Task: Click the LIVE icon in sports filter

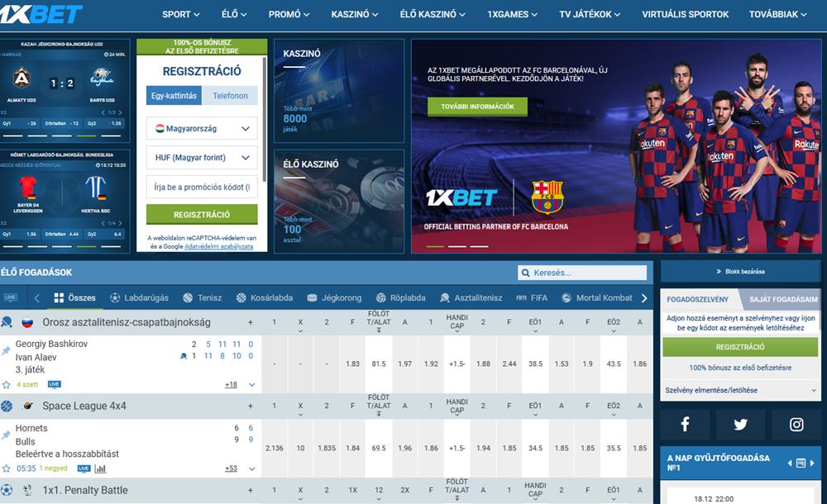Action: pyautogui.click(x=11, y=297)
